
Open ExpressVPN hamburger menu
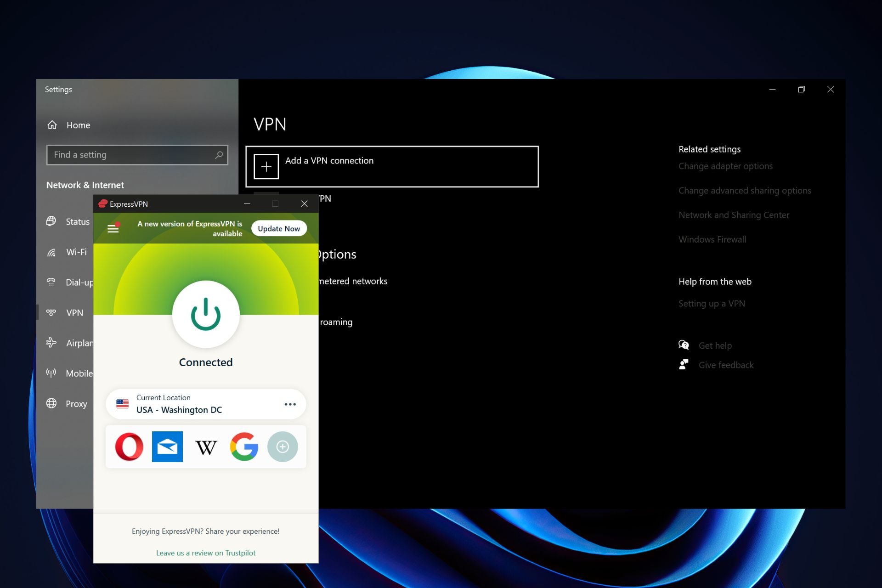pos(113,228)
